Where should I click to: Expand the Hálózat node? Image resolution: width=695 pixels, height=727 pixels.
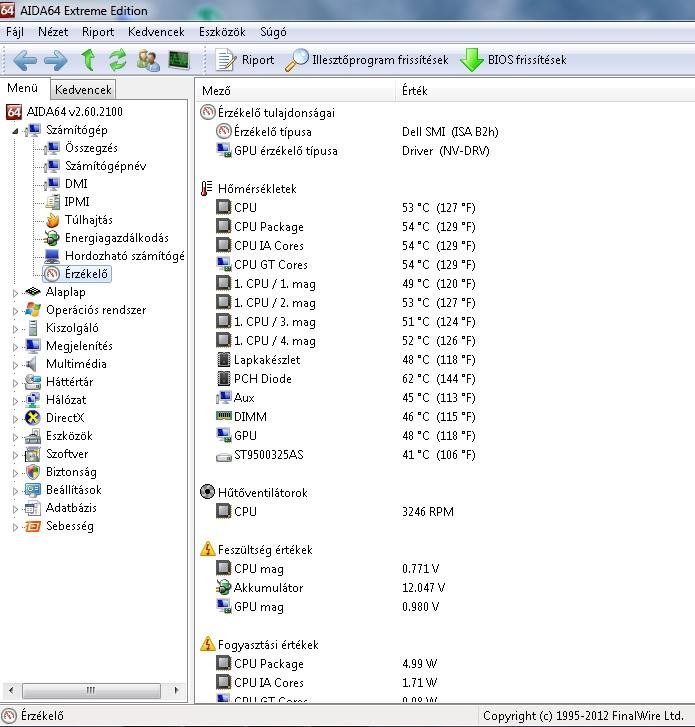[15, 401]
